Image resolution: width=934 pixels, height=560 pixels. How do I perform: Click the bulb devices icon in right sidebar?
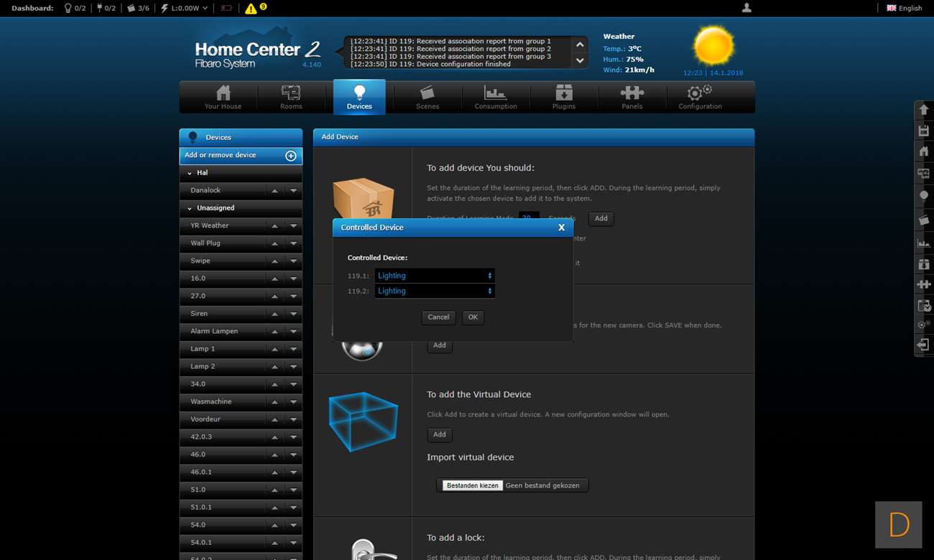point(924,196)
